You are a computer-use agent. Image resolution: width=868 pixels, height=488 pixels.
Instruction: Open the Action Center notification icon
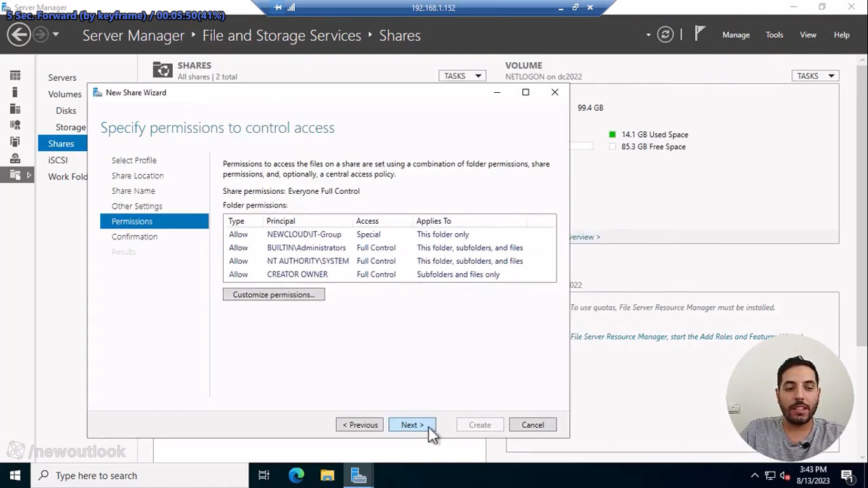[x=847, y=475]
